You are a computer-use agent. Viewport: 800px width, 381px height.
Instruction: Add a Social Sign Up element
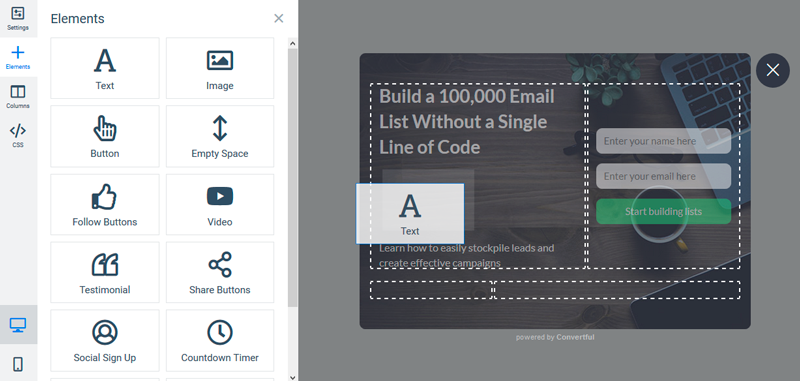coord(105,340)
